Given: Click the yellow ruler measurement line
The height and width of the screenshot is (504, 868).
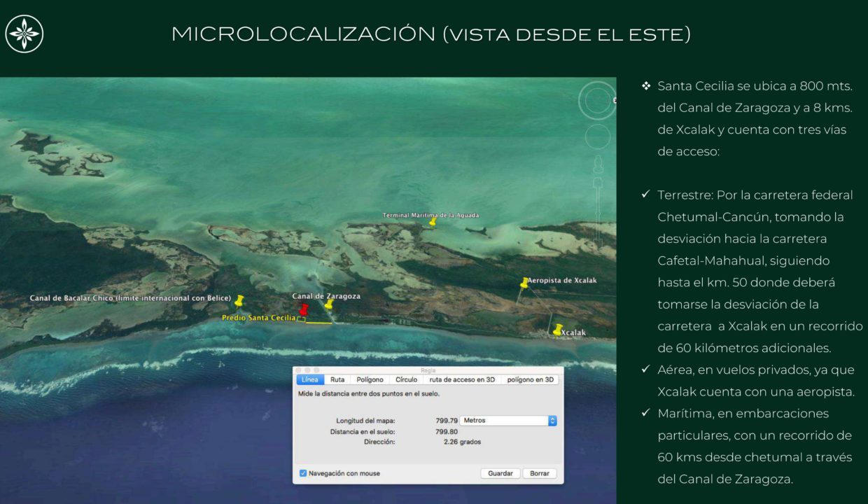Looking at the screenshot, I should [318, 323].
